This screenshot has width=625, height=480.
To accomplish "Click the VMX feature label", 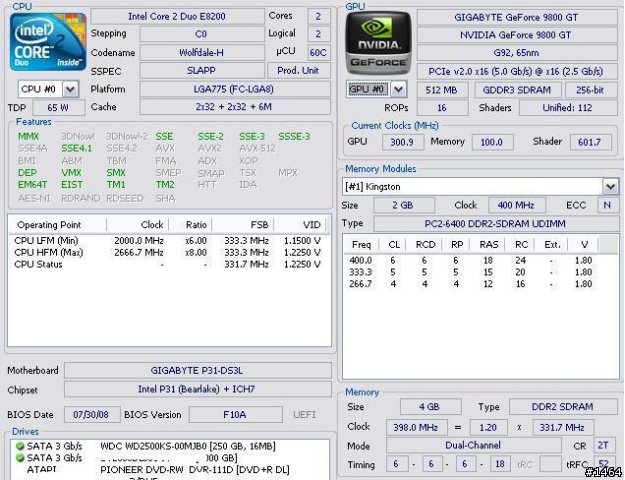I will [x=71, y=173].
